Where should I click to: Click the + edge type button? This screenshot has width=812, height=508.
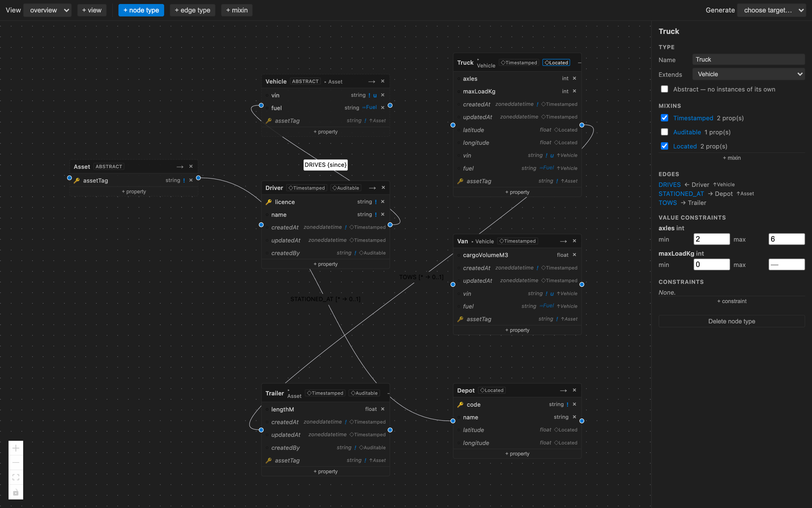coord(192,10)
